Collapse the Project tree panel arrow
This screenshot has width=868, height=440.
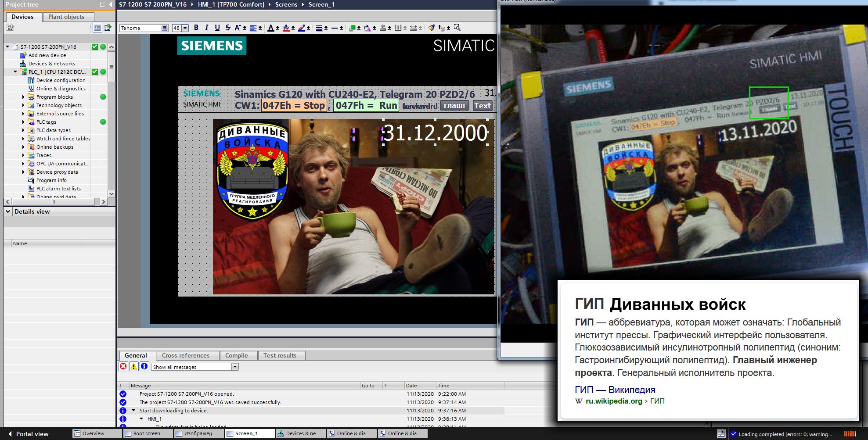111,4
